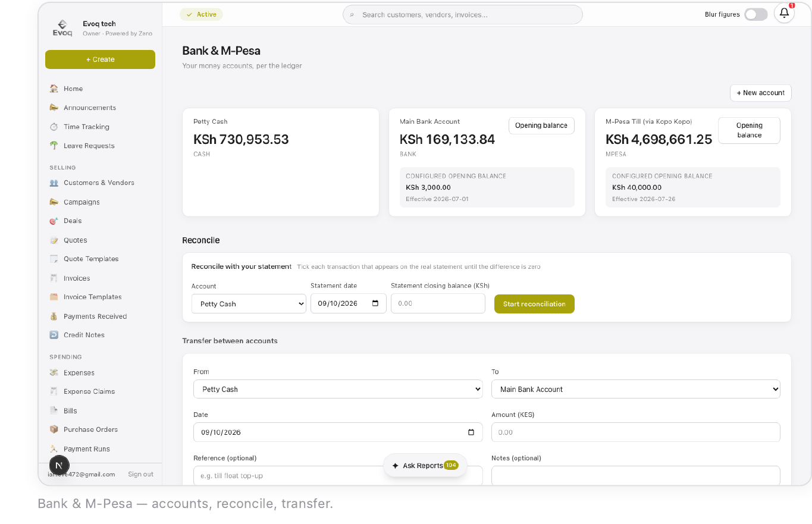Click the Leave Requests palm tree icon
Viewport: 812px width, 524px height.
(x=54, y=146)
